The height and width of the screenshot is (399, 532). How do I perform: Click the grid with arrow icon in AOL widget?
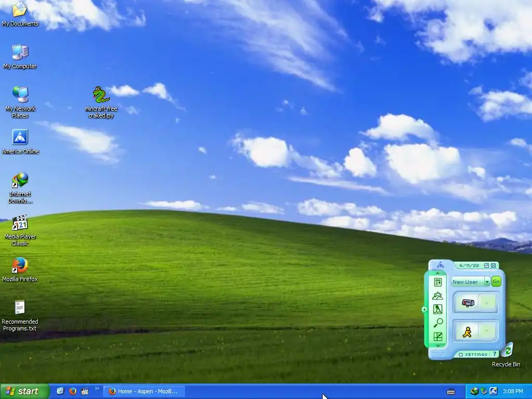pos(437,337)
